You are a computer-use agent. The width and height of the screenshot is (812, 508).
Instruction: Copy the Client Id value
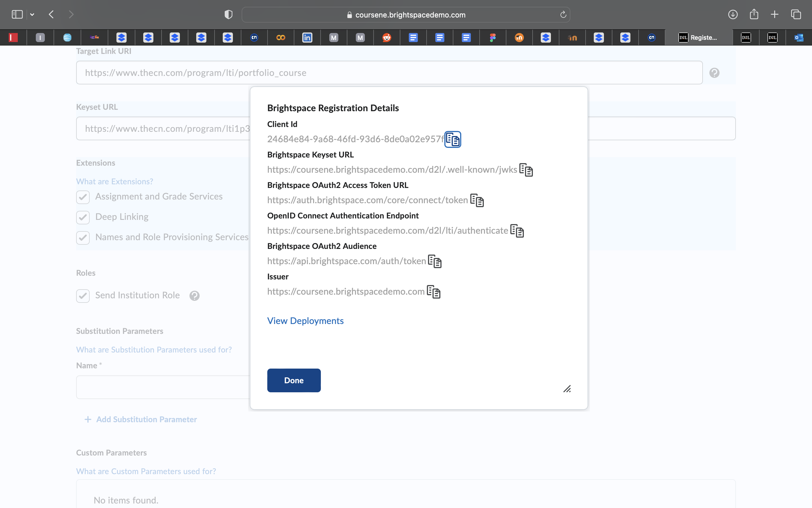pos(453,139)
